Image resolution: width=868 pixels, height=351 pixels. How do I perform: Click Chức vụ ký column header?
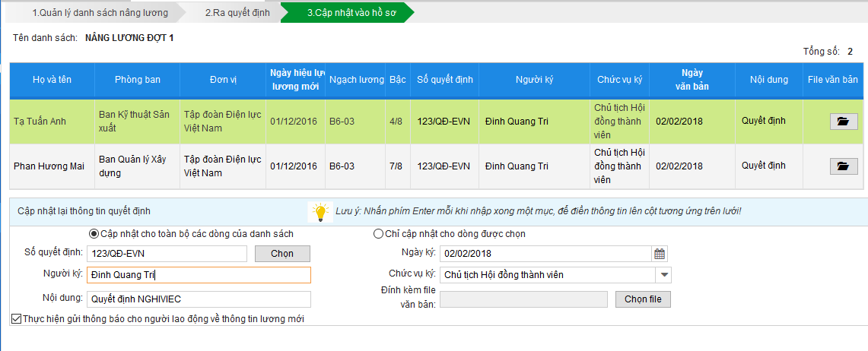(619, 80)
